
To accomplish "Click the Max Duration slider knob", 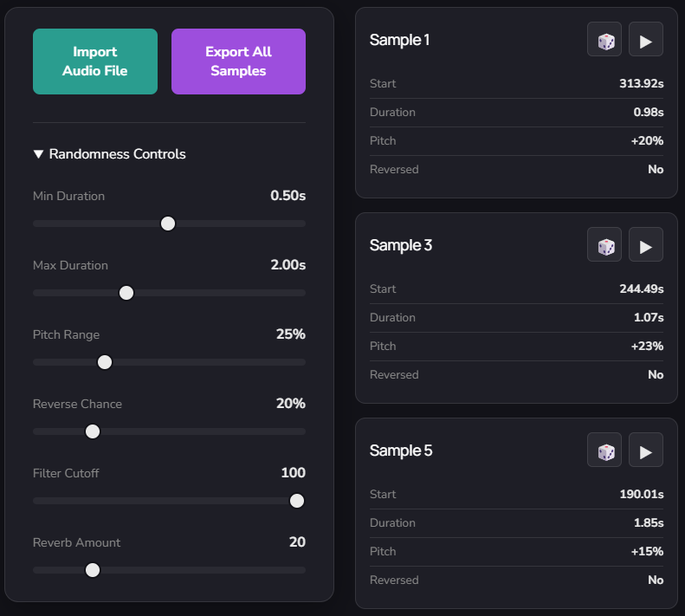I will click(x=126, y=293).
